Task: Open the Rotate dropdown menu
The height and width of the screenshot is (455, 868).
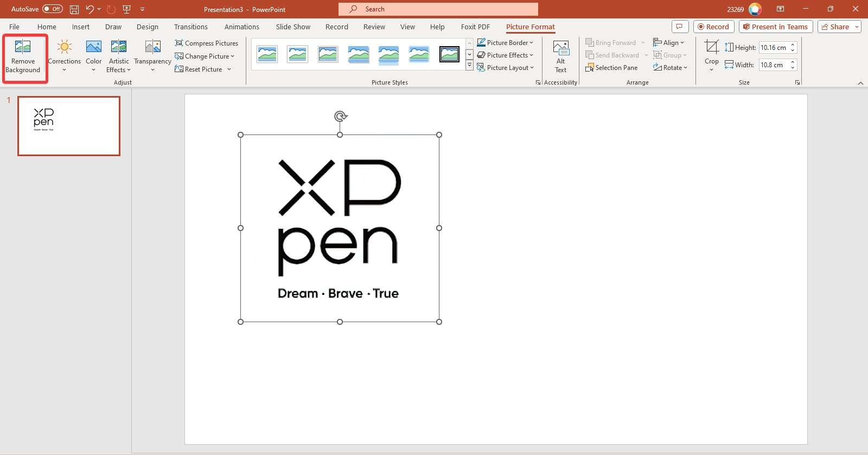Action: tap(671, 68)
